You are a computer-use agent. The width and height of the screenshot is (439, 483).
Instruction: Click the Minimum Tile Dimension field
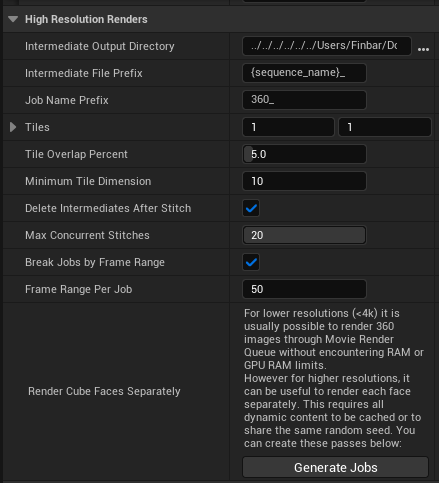pos(304,181)
